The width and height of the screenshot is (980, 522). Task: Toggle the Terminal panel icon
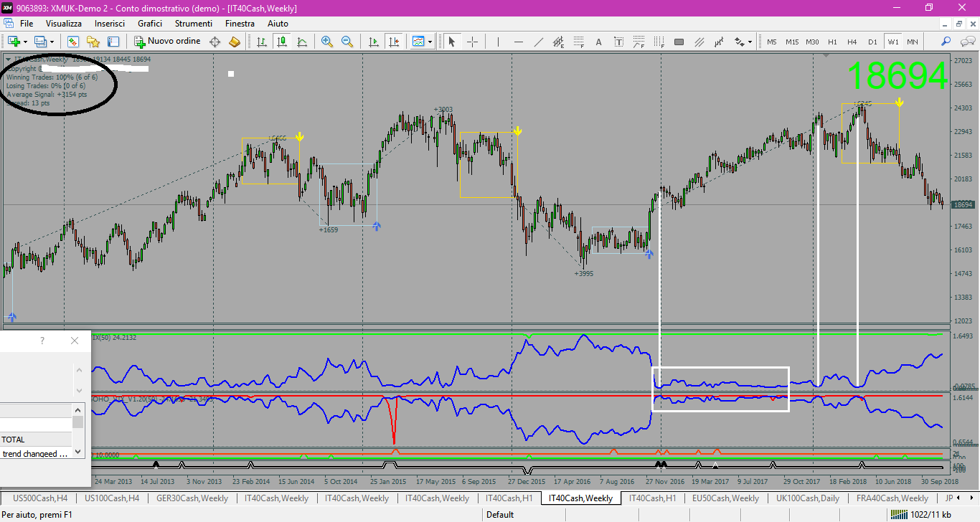pyautogui.click(x=113, y=42)
